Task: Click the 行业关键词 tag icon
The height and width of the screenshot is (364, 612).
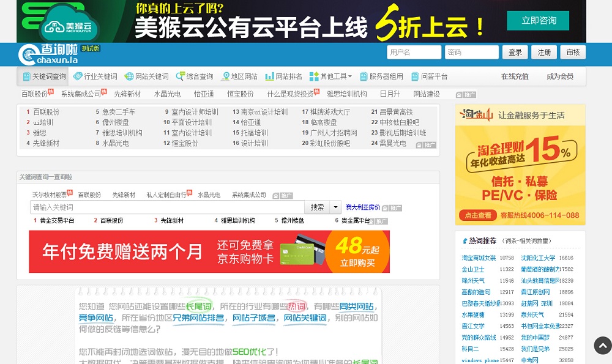Action: click(x=78, y=76)
